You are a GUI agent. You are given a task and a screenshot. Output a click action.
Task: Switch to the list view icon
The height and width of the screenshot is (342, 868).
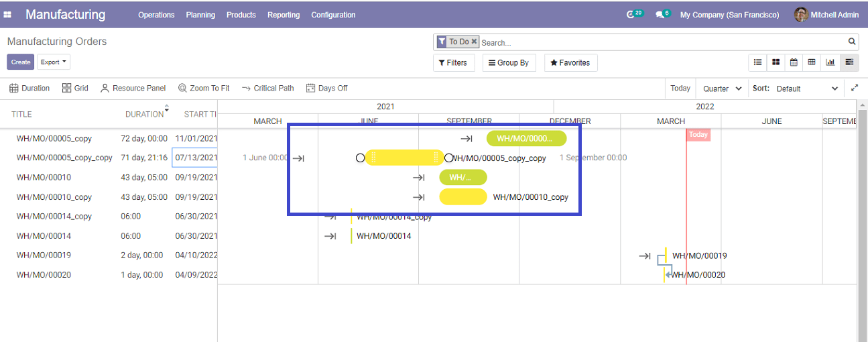point(757,62)
